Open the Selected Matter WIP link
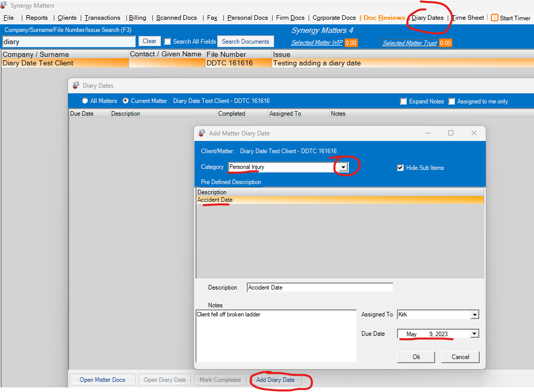The image size is (534, 392). [x=317, y=43]
